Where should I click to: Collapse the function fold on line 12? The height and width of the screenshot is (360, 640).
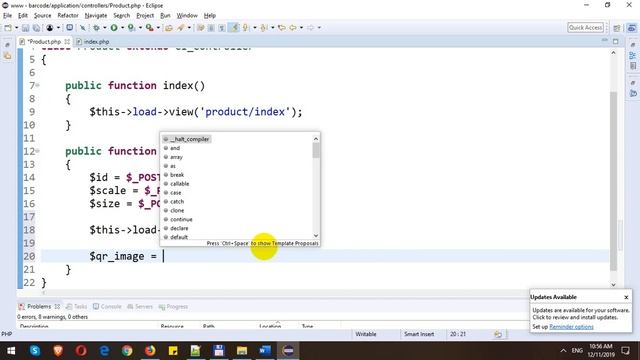[38, 151]
